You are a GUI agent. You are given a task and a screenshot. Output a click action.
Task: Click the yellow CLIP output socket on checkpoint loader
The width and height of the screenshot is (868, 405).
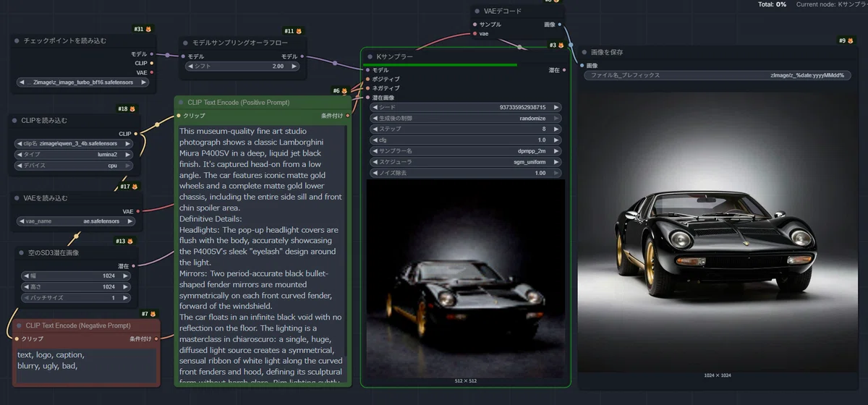152,63
